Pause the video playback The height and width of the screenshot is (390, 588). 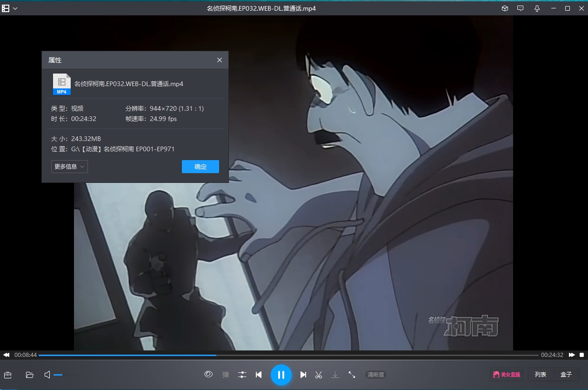pos(281,375)
